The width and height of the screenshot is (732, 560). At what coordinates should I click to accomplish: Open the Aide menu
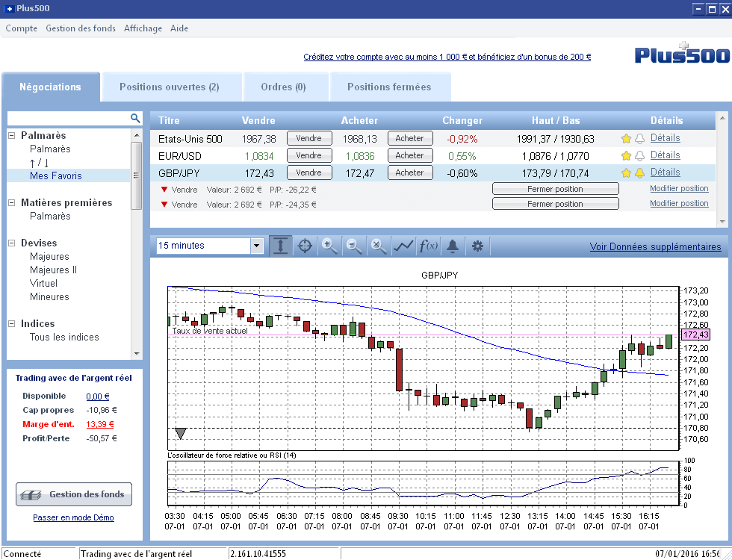[179, 28]
